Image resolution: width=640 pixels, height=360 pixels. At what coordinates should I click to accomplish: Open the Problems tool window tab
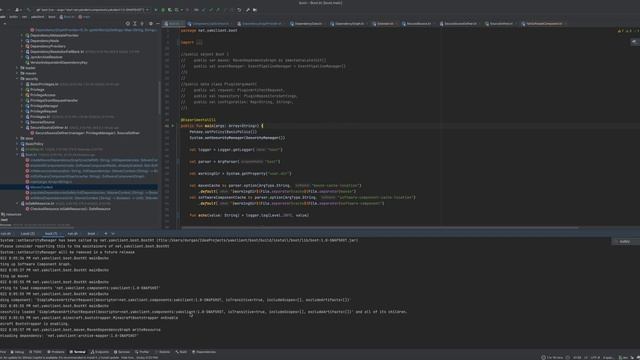pos(56,352)
